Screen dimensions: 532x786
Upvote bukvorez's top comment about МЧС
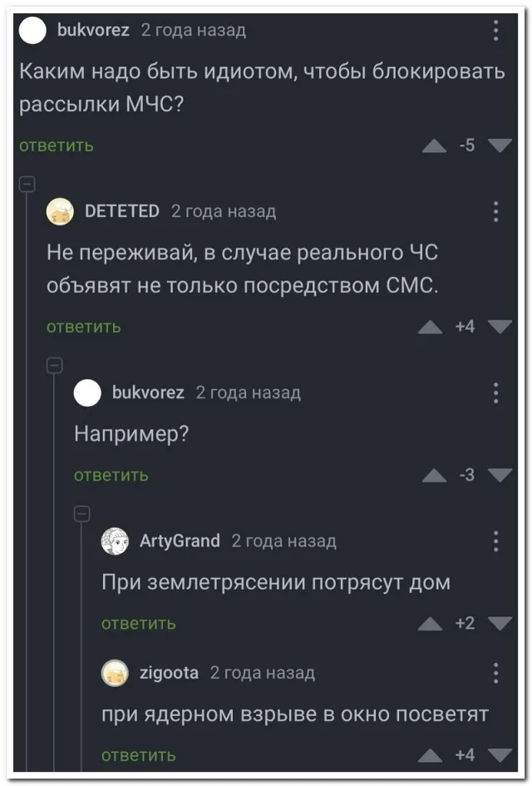[434, 147]
